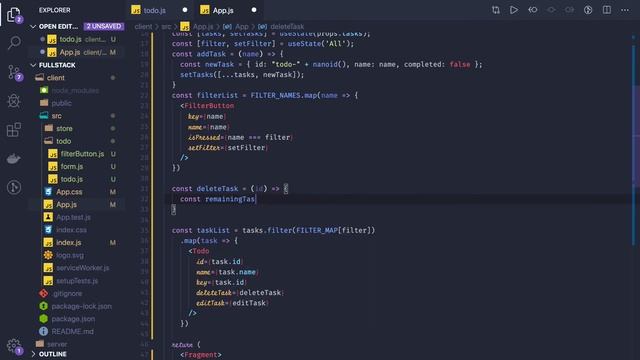Click the second greyed-out circle-arrow icon in editor toolbar
Viewport: 640px width, 360px height.
[x=569, y=10]
